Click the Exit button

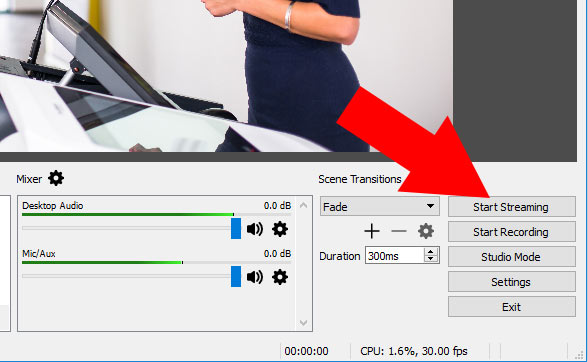tap(512, 307)
